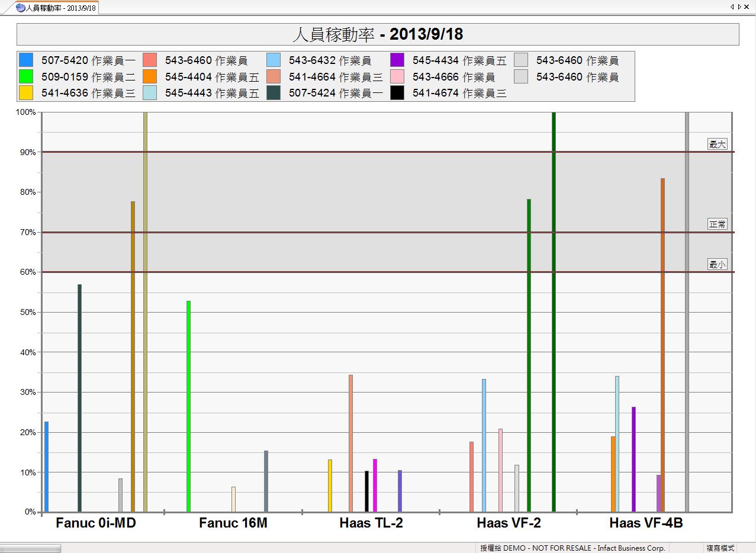
Task: Click the green swatch for 509-0159 作業員二
Action: tap(26, 76)
